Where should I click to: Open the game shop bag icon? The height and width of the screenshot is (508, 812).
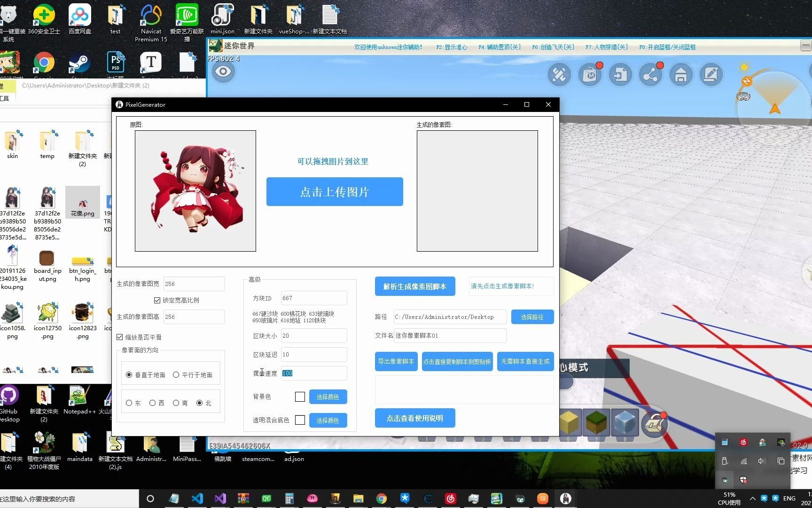[x=590, y=75]
